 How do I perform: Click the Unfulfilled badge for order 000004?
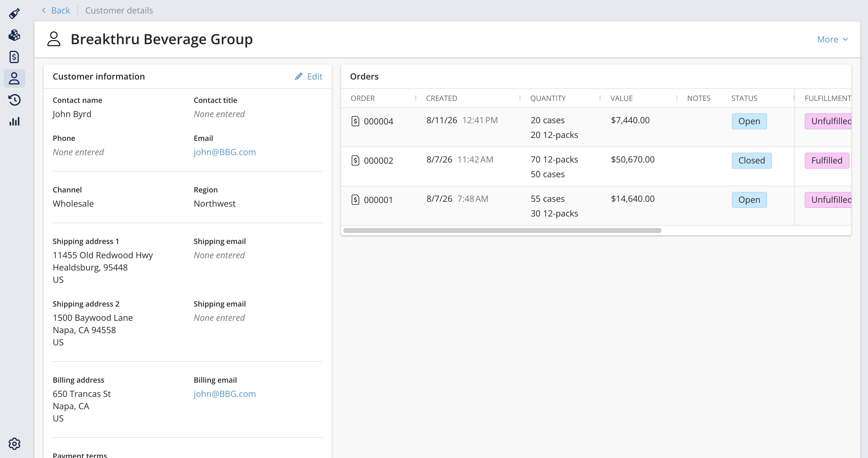[x=828, y=121]
